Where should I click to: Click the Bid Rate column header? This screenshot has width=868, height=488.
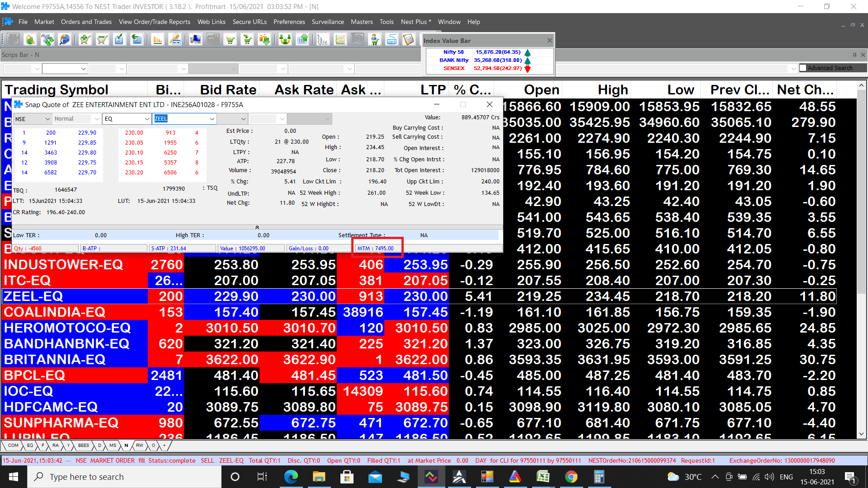222,89
